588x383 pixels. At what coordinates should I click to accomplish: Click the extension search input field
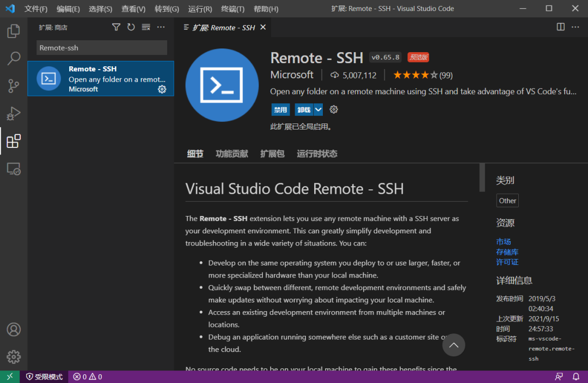tap(102, 48)
